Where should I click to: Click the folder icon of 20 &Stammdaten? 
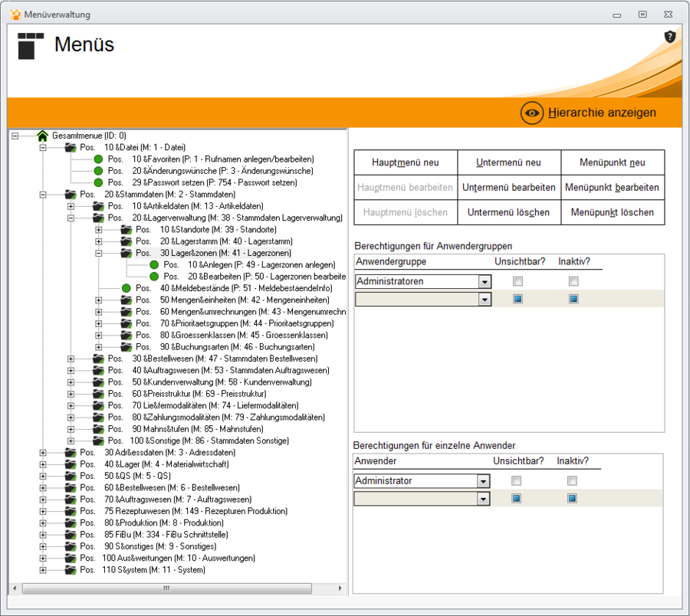tap(71, 195)
